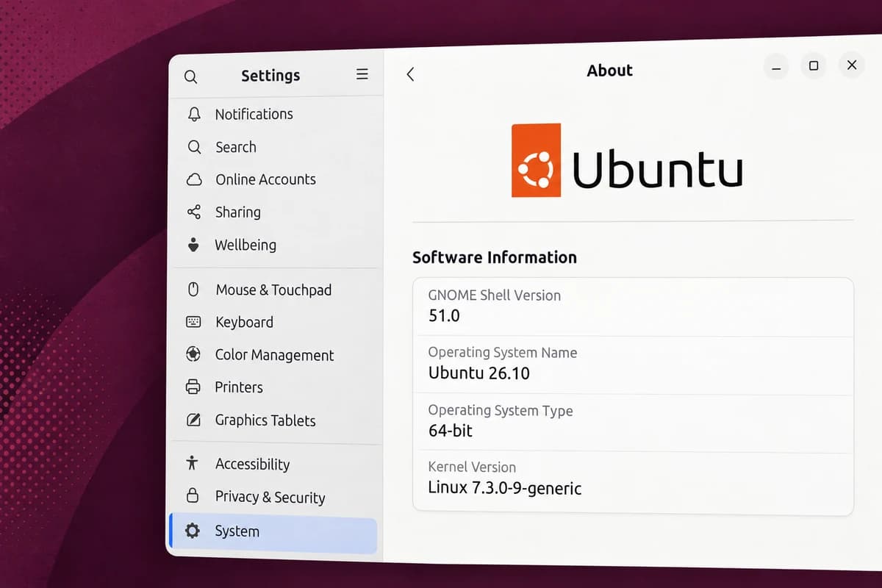Open Color Management settings
Screen dimensions: 882x588
point(276,355)
